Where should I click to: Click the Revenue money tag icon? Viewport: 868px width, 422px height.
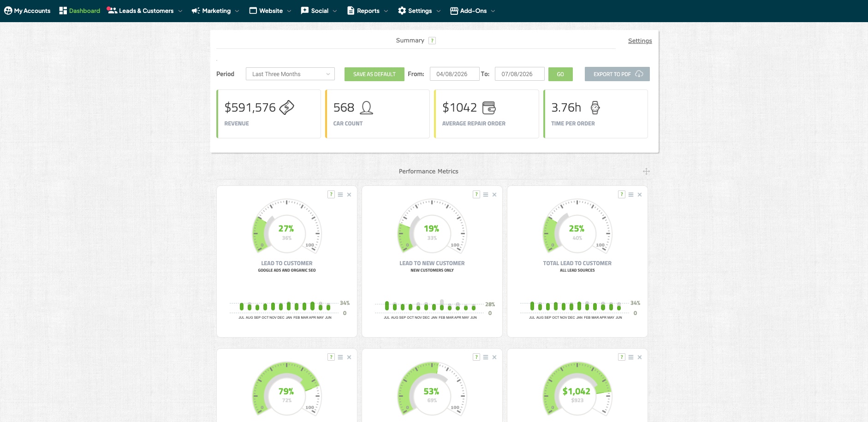[287, 107]
